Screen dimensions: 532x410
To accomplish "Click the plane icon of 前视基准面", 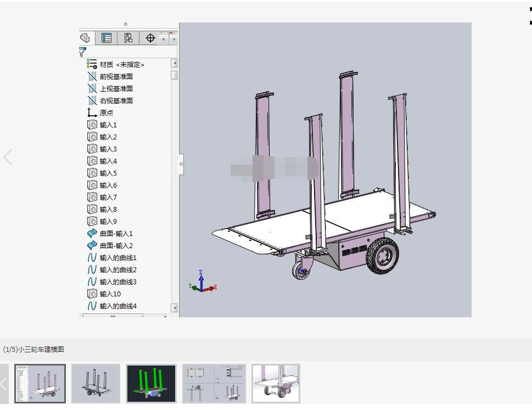I will tap(92, 77).
